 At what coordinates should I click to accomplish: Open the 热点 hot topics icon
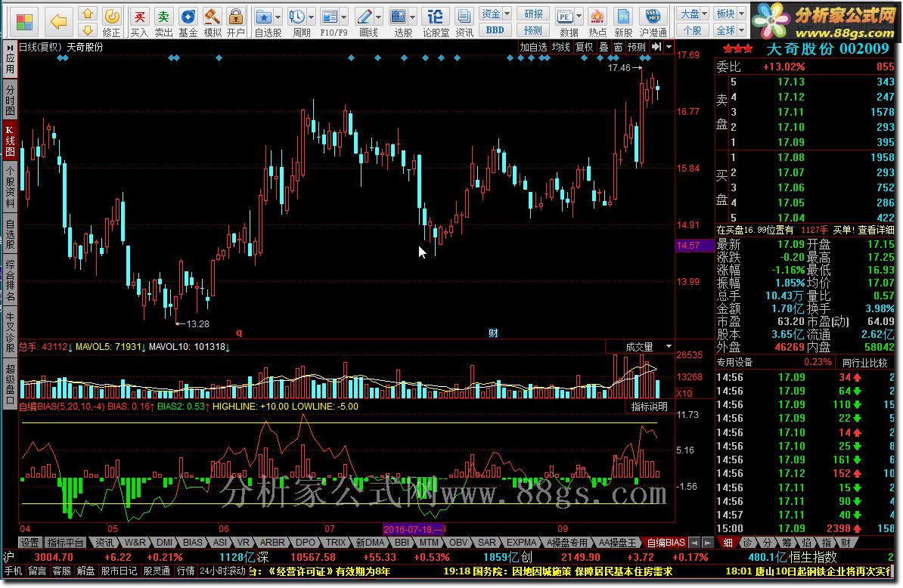[597, 17]
